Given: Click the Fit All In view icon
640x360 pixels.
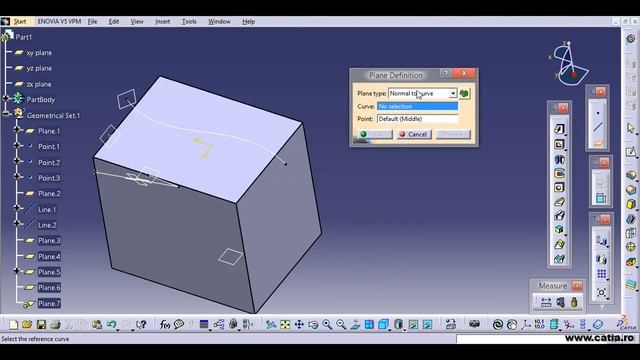Looking at the screenshot, I should click(x=285, y=324).
